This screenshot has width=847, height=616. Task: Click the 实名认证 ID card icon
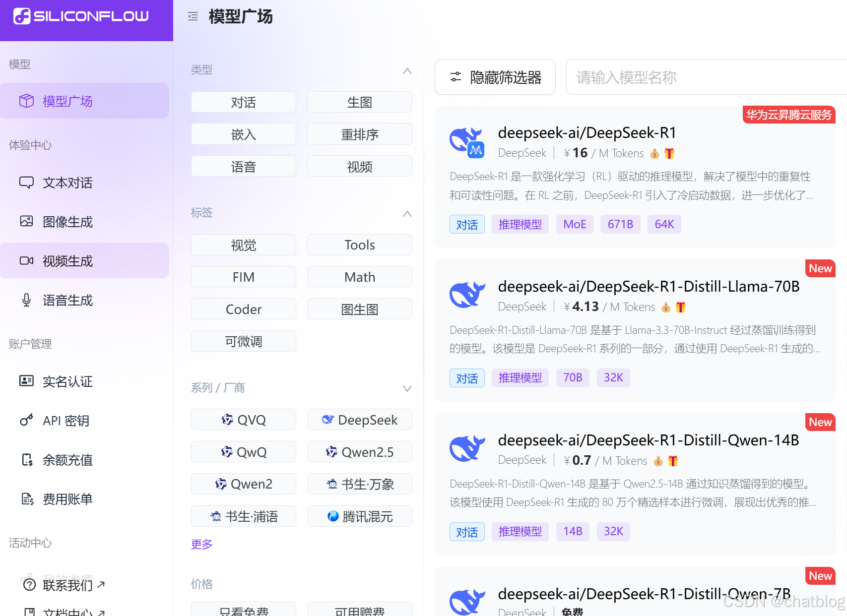tap(26, 380)
